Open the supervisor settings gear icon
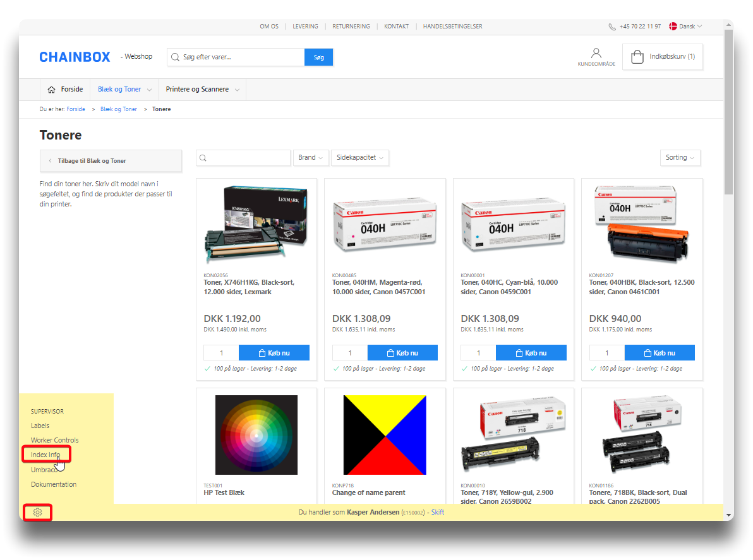This screenshot has width=753, height=560. 37,513
